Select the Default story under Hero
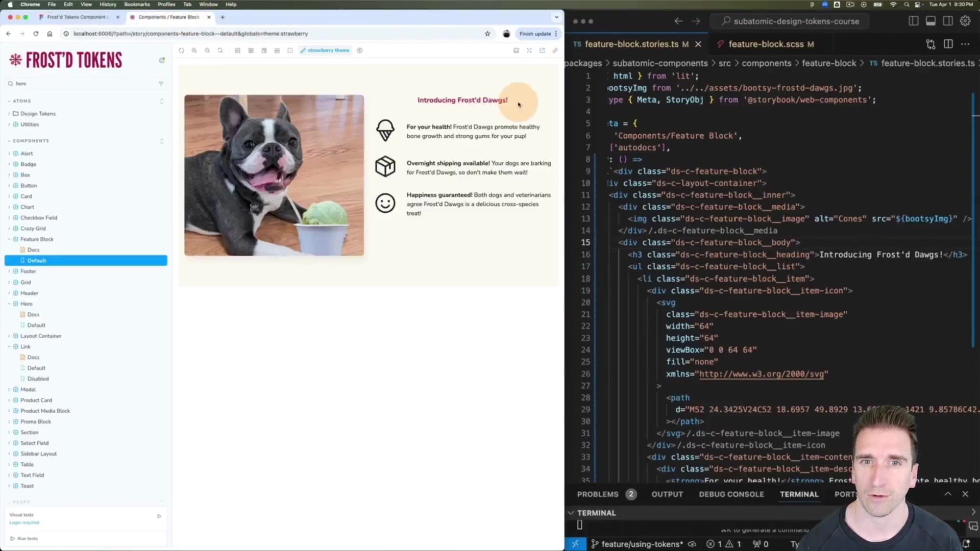The width and height of the screenshot is (980, 551). (36, 325)
